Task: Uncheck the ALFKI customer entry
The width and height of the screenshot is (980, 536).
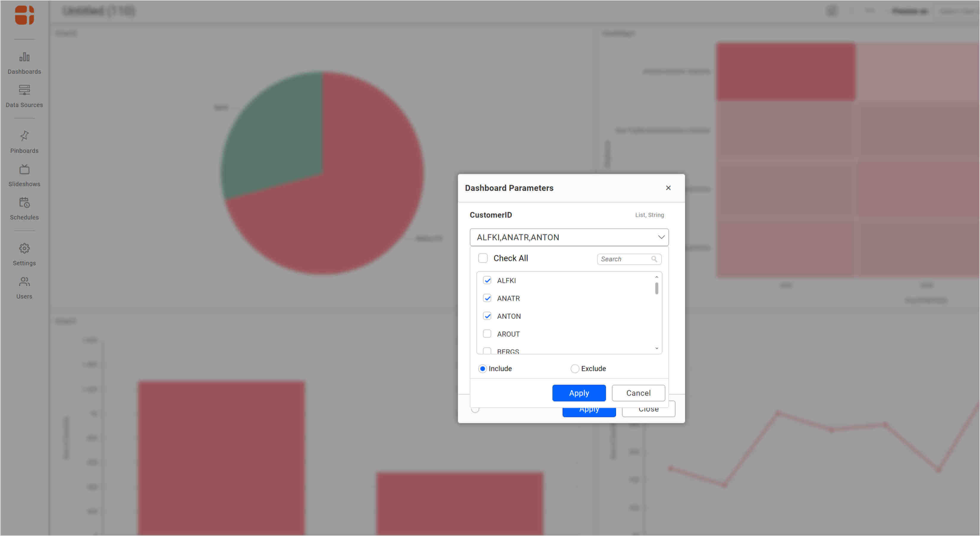Action: [487, 280]
